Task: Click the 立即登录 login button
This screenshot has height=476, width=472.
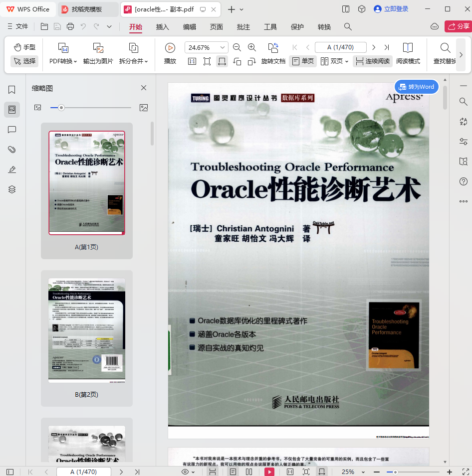Action: pyautogui.click(x=391, y=9)
